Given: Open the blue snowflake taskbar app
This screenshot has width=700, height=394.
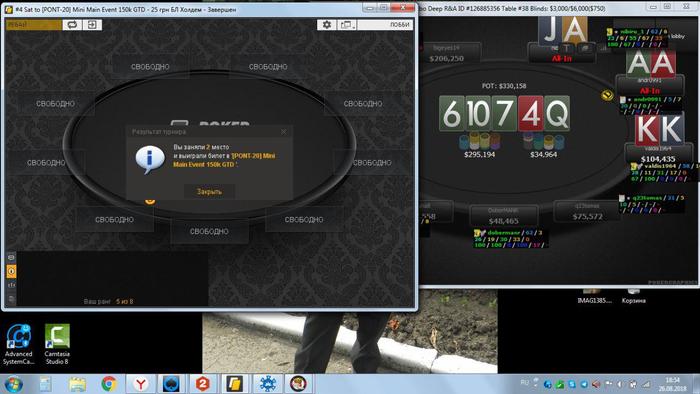Looking at the screenshot, I should (x=267, y=384).
